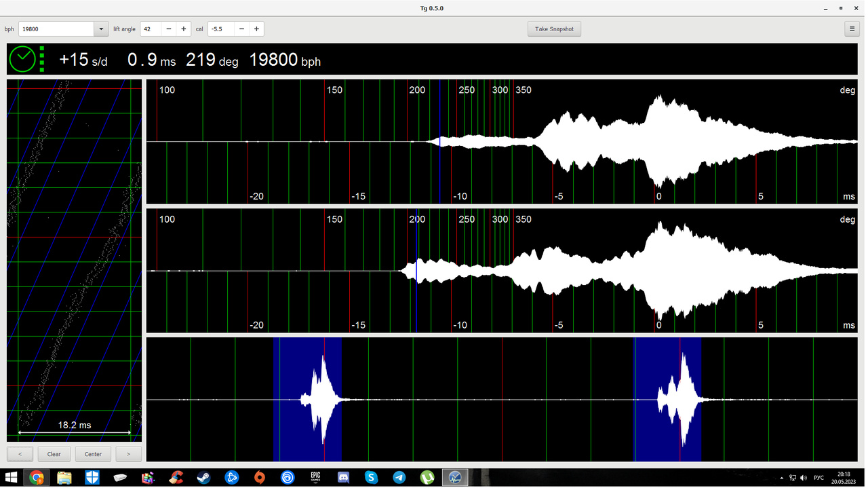
Task: Increase the lift angle with plus
Action: point(183,29)
